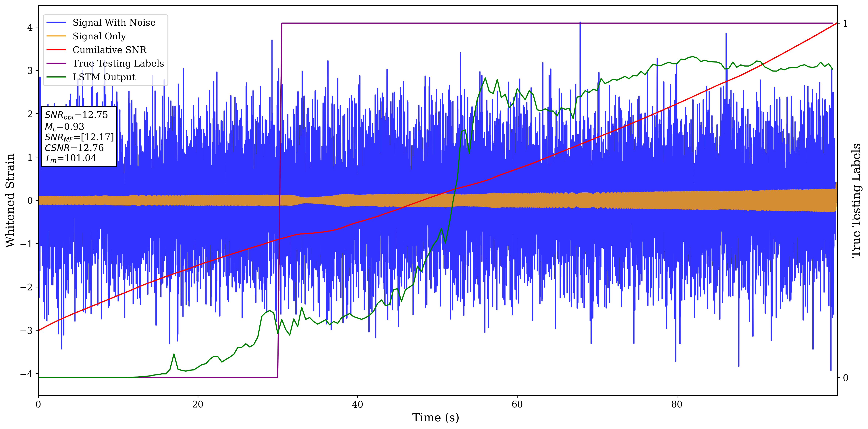Click the Mc=0.93 annotation text
868x429 pixels.
pyautogui.click(x=64, y=127)
